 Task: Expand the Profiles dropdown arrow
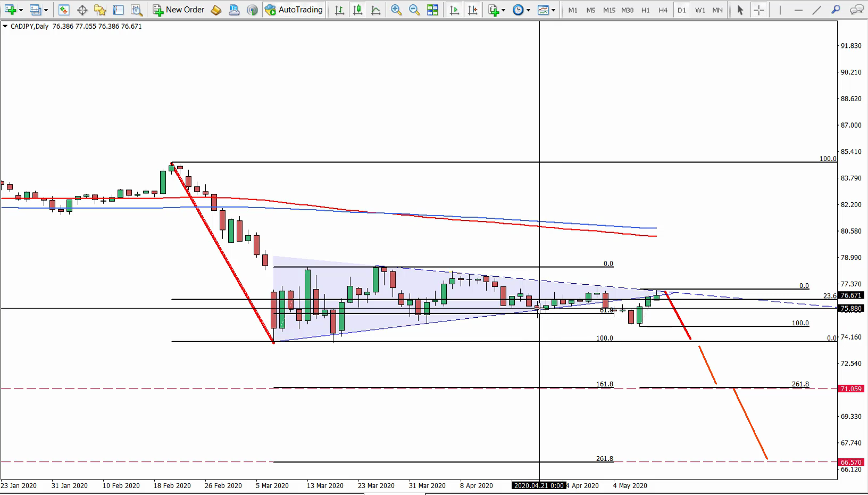pos(46,10)
